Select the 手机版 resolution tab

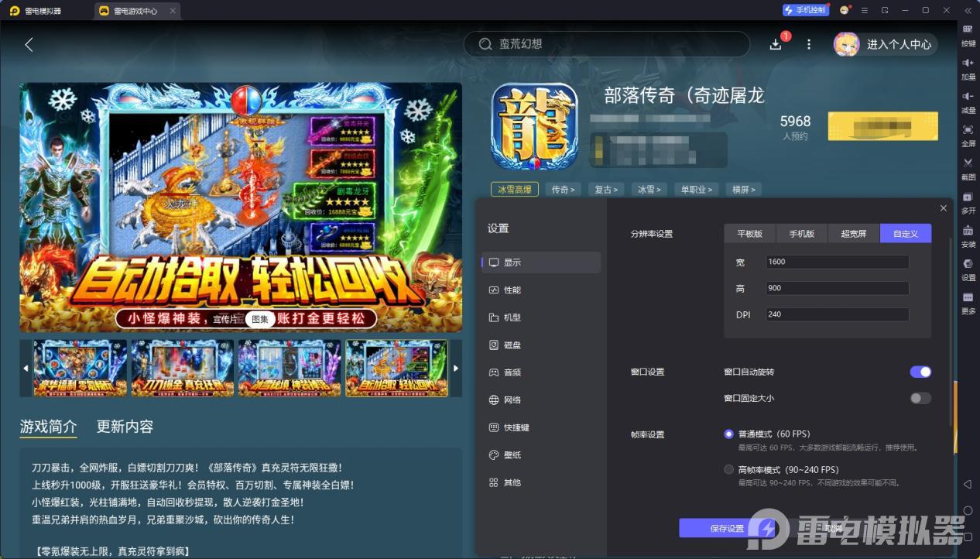click(802, 233)
